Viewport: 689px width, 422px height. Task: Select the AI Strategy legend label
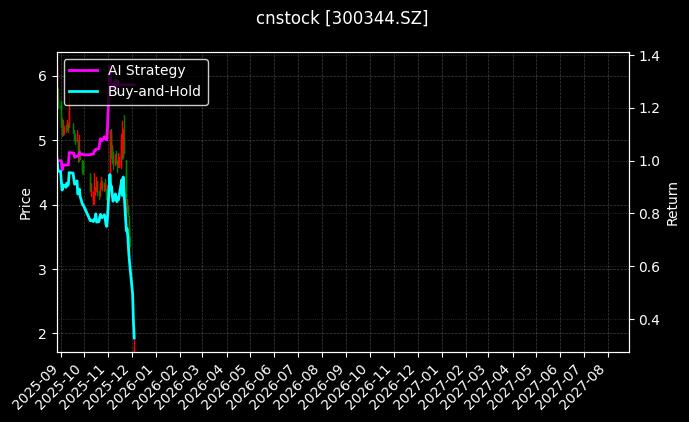pyautogui.click(x=146, y=70)
